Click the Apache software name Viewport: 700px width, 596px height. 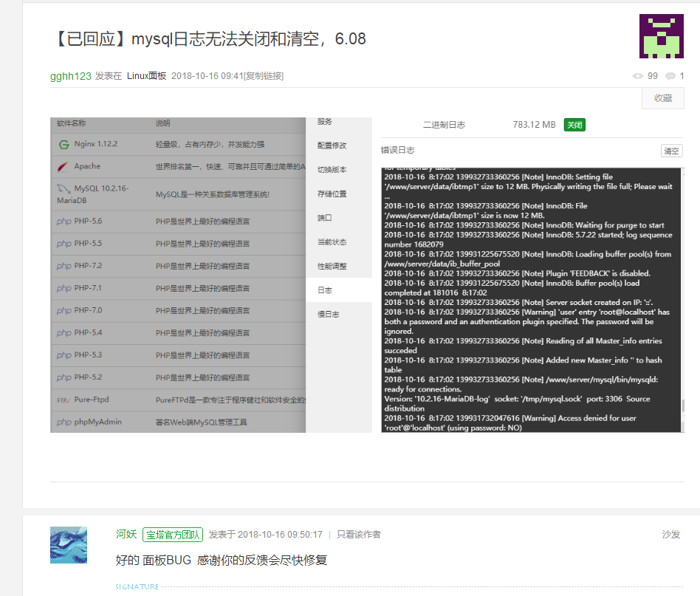coord(87,166)
